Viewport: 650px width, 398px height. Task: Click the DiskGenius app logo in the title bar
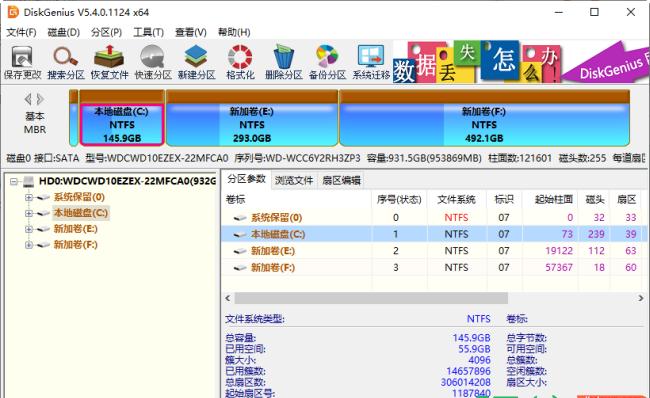click(13, 12)
